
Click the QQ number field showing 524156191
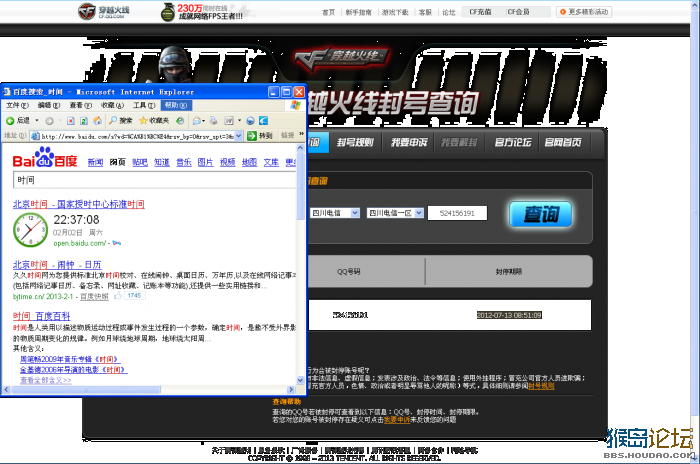coord(457,213)
